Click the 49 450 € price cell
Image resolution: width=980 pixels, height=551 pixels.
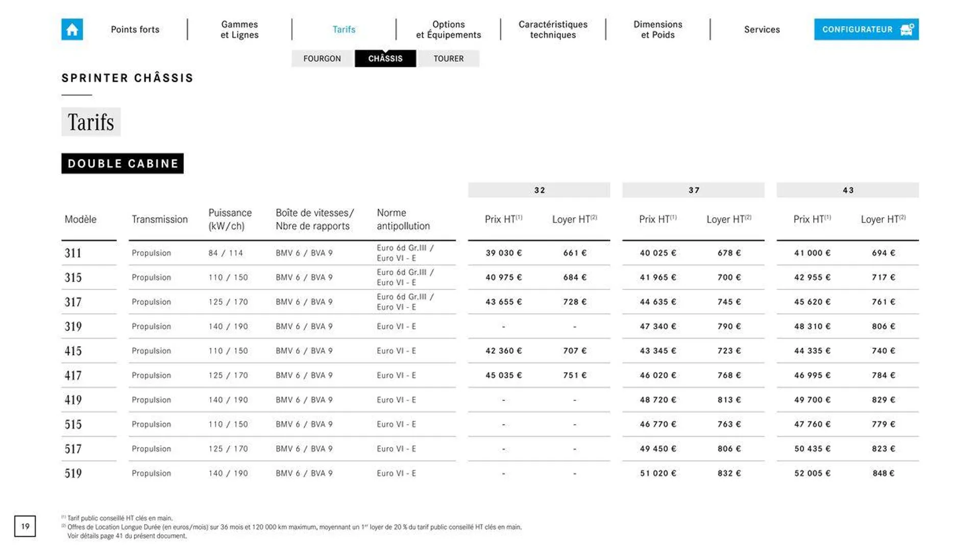tap(658, 449)
